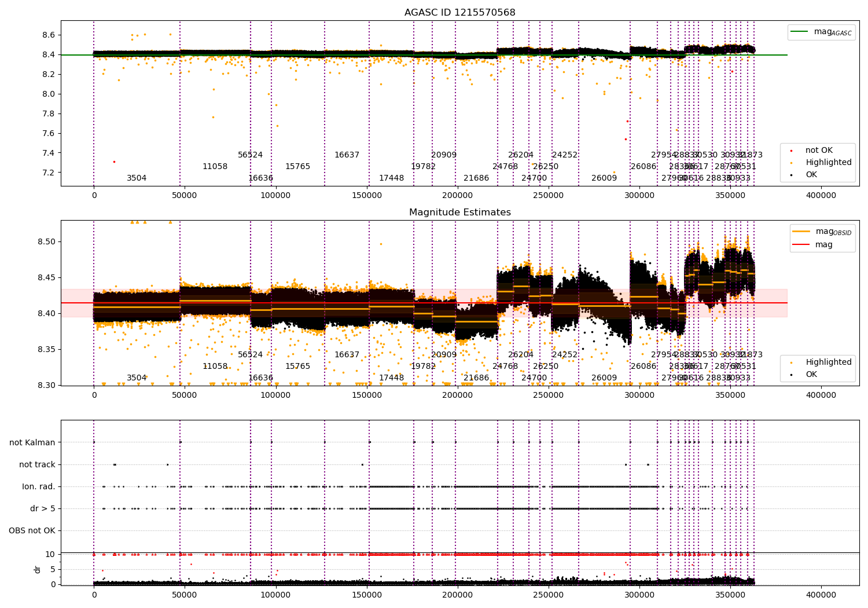Viewport: 868px width, 608px height.
Task: Click obsid label '20909' in the top plot
Action: click(x=444, y=155)
